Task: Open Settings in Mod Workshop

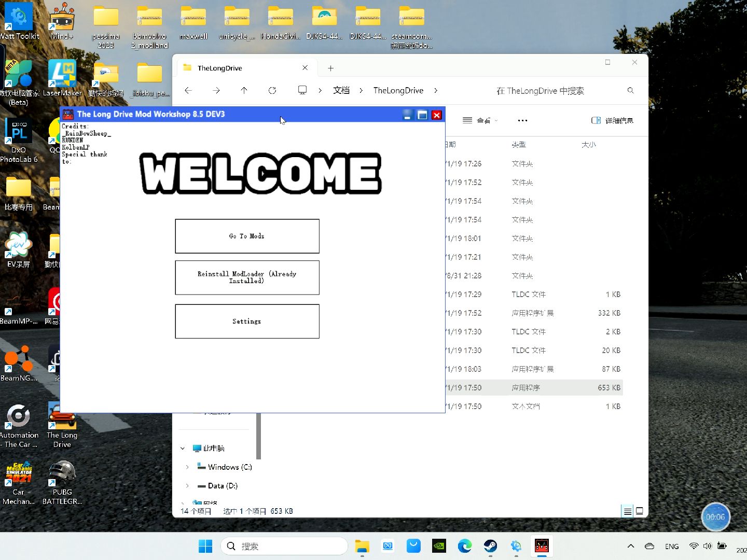Action: (247, 321)
